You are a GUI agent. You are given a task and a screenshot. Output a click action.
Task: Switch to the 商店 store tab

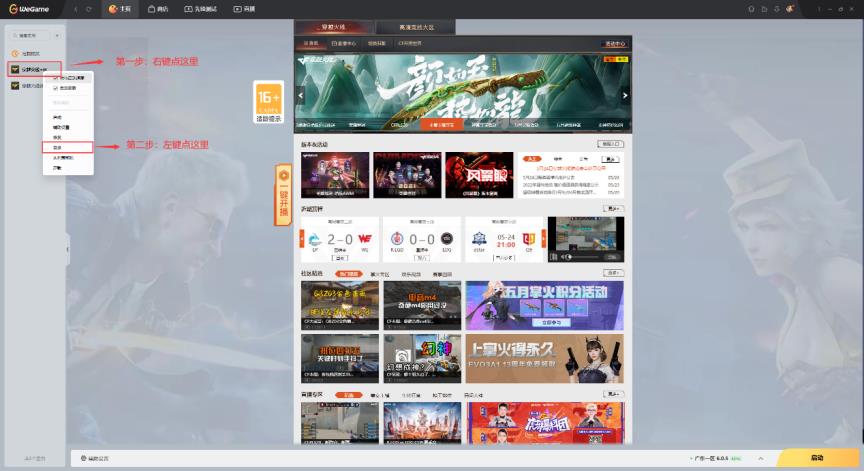point(158,9)
